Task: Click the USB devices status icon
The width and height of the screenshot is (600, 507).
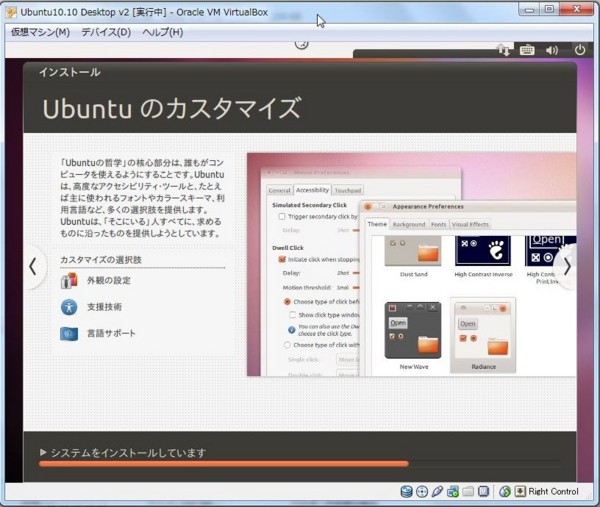Action: (x=437, y=491)
